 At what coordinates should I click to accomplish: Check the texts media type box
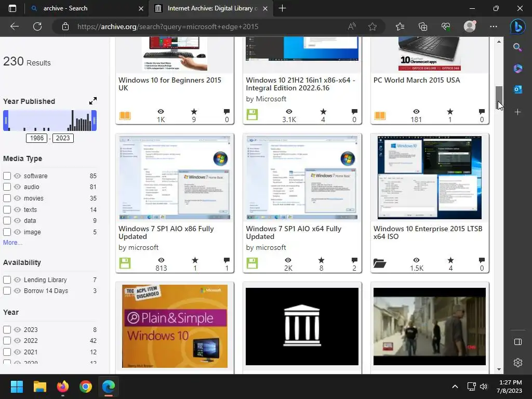(x=7, y=209)
